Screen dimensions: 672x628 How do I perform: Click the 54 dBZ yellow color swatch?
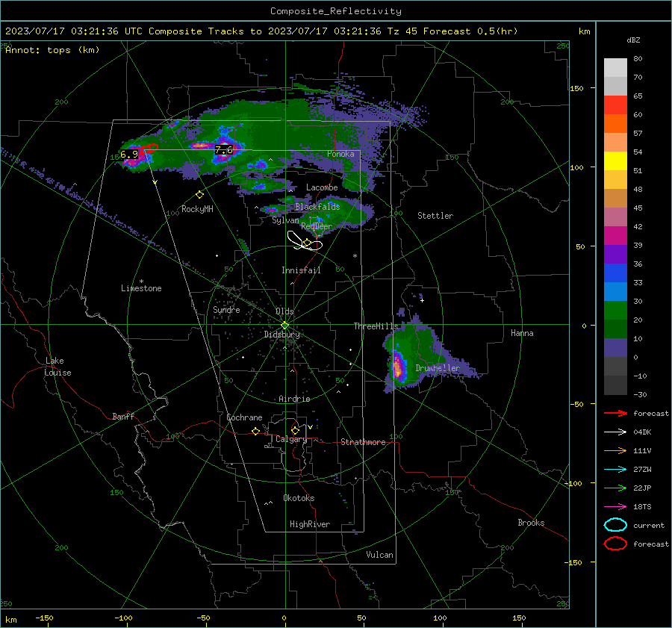[x=615, y=161]
